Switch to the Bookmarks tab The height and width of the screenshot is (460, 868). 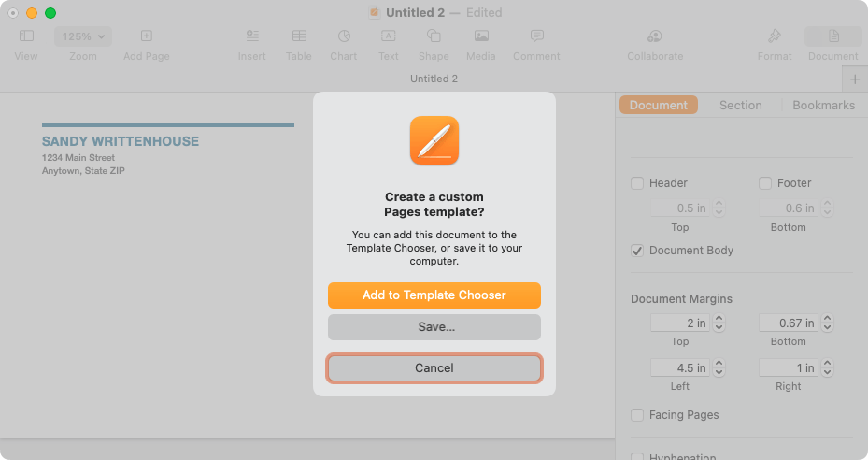pos(823,105)
